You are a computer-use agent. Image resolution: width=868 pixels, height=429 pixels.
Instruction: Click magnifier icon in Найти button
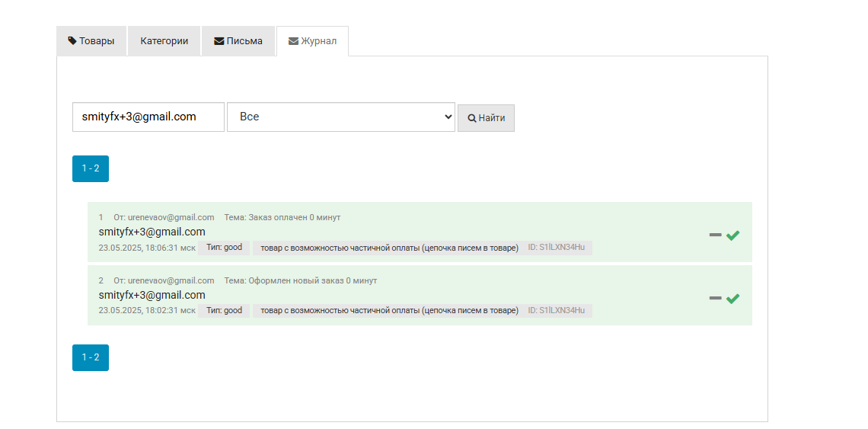pos(471,118)
